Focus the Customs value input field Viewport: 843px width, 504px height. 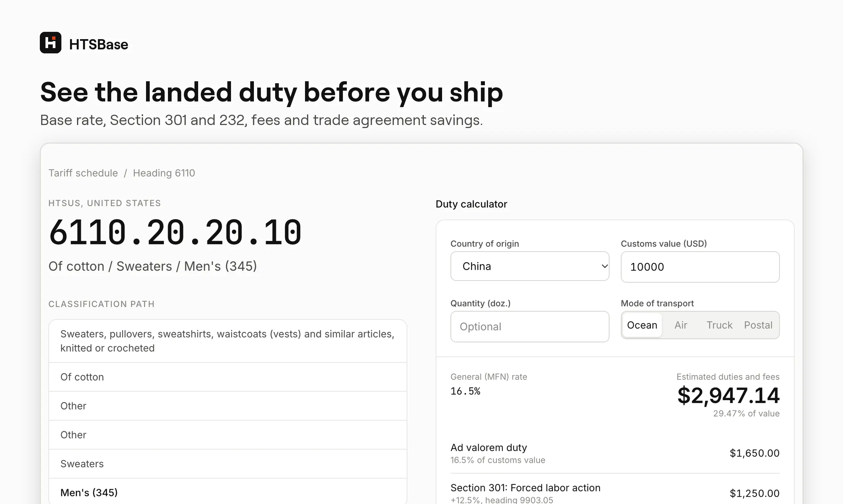700,267
